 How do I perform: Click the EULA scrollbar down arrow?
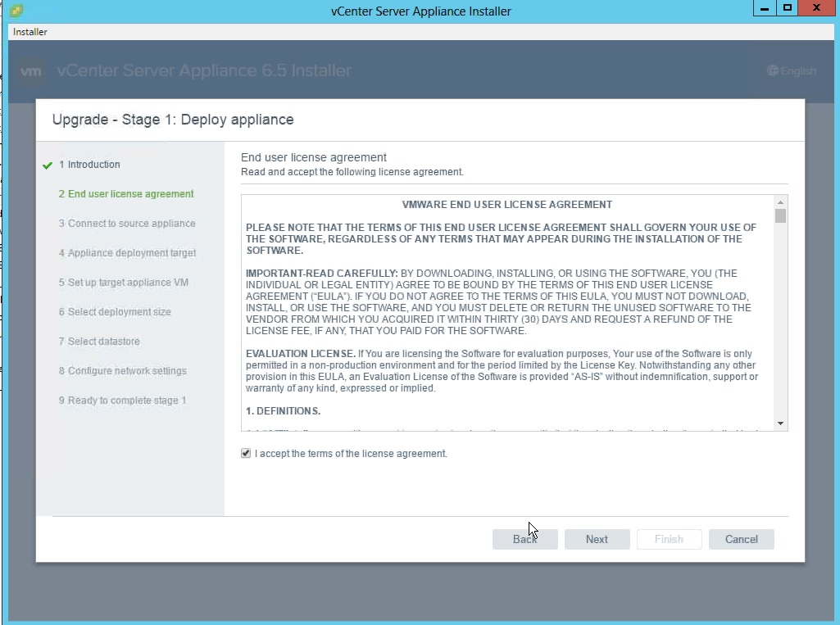(x=780, y=423)
